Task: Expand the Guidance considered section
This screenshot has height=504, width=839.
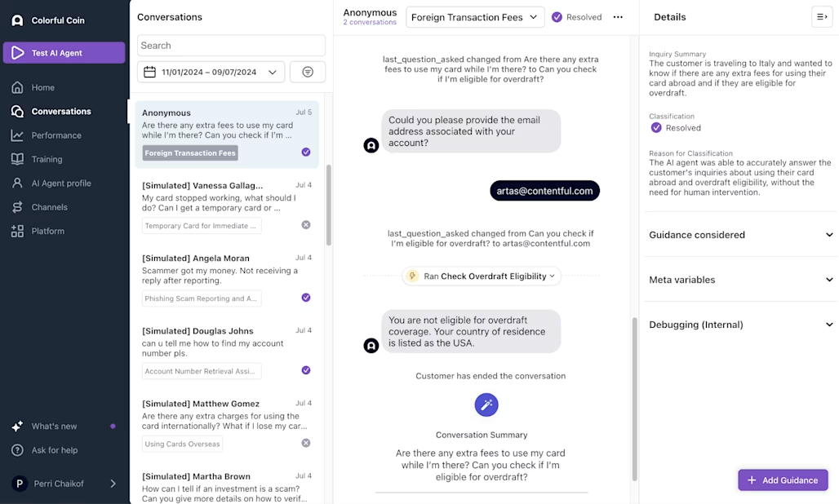Action: (x=740, y=235)
